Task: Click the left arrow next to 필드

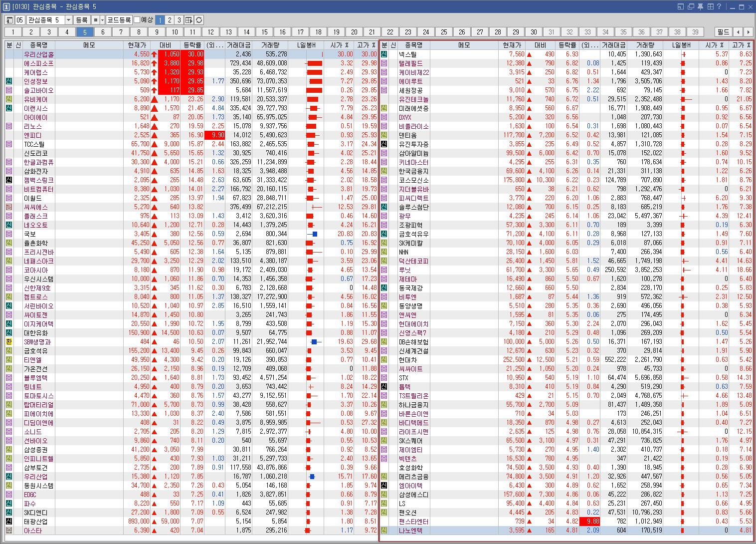Action: pos(739,32)
